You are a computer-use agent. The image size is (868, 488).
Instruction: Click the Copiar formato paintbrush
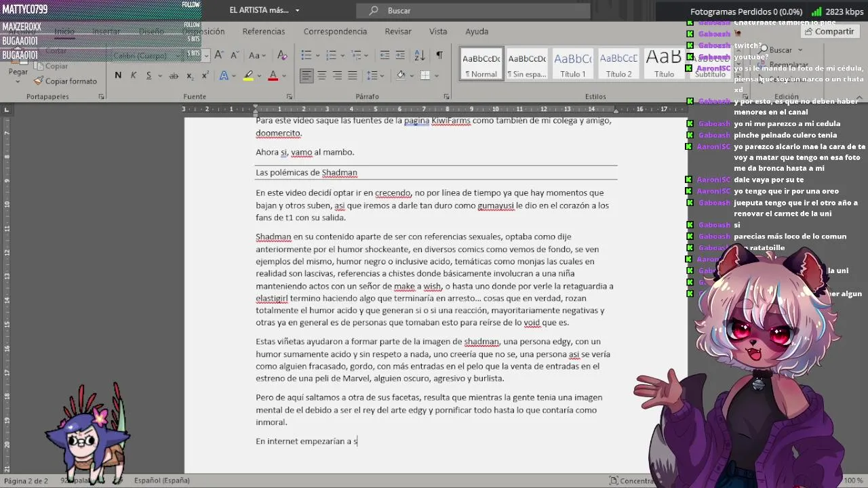39,81
